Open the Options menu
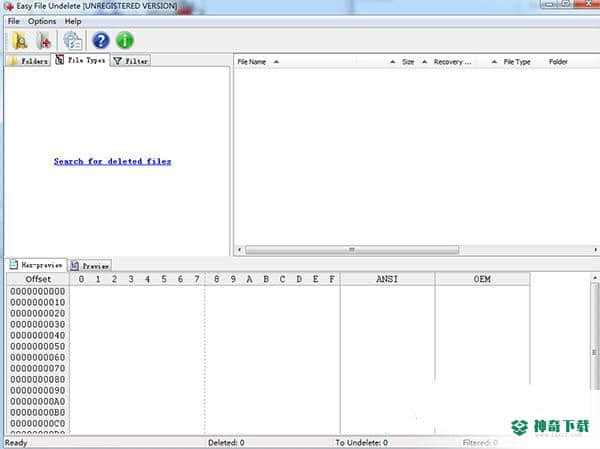This screenshot has height=449, width=600. coord(42,21)
